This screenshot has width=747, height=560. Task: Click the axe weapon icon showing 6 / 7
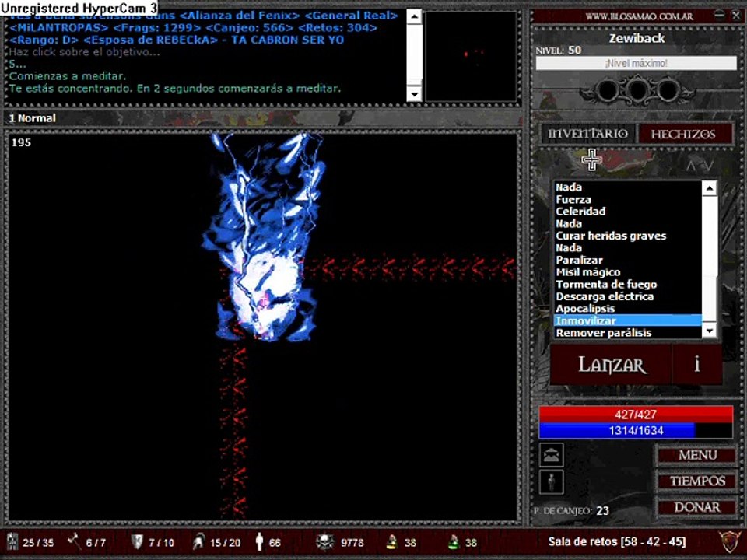[75, 541]
